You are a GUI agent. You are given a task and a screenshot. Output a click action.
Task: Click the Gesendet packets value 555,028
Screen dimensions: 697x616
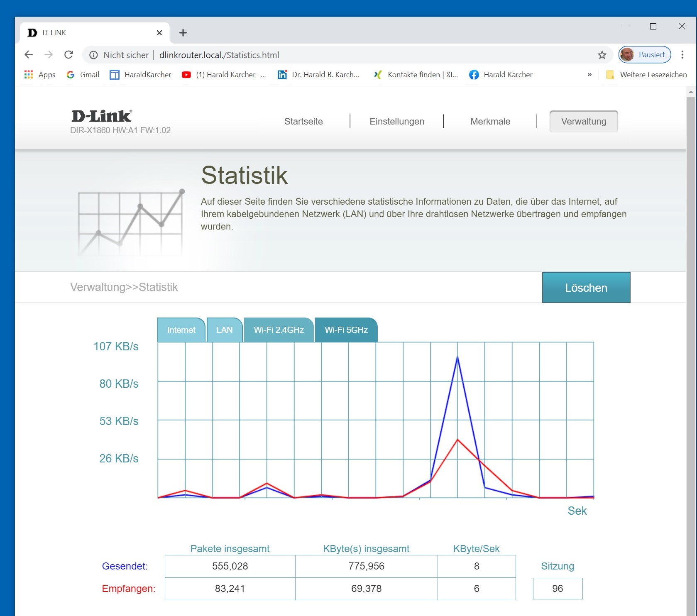click(230, 566)
